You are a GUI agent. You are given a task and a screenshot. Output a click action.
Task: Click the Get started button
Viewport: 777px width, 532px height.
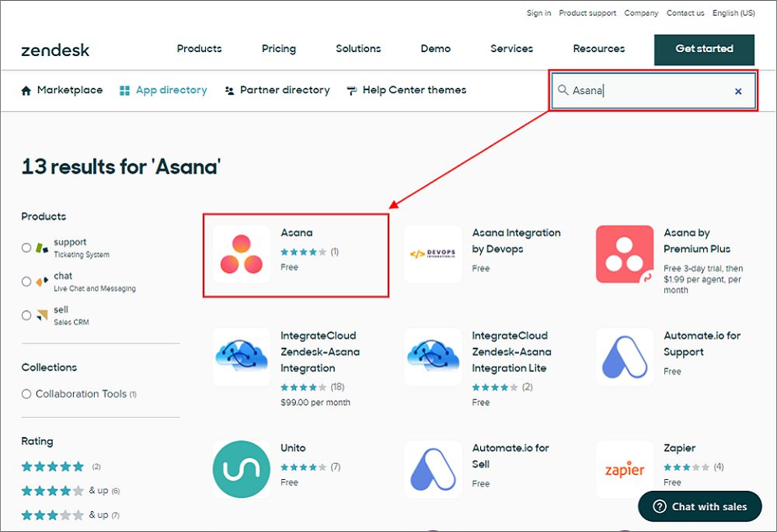(x=704, y=50)
